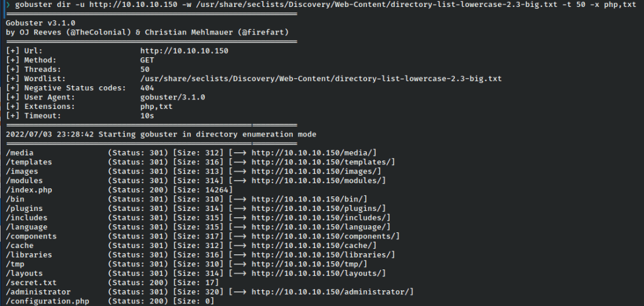Open the http://10.10.10.150/language/ link
Screen dimensions: 644x306
pyautogui.click(x=321, y=227)
